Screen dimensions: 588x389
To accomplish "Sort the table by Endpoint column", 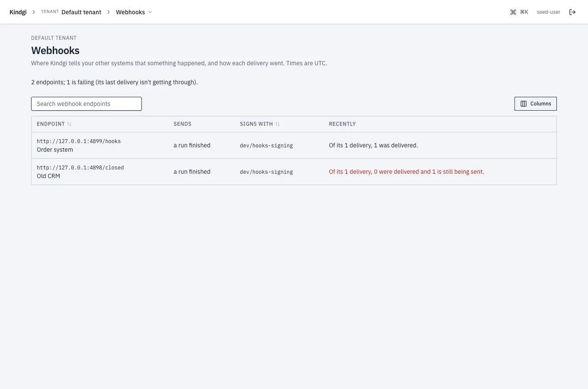I will [x=54, y=124].
